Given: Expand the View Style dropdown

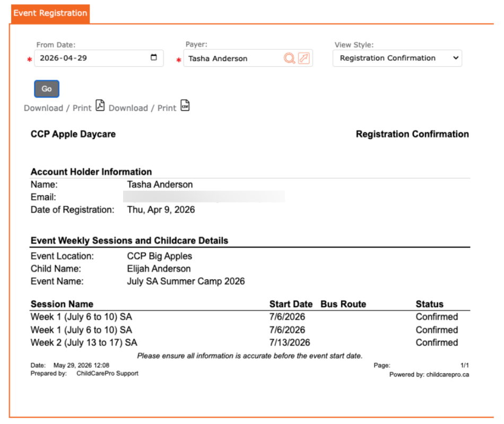Looking at the screenshot, I should point(397,58).
